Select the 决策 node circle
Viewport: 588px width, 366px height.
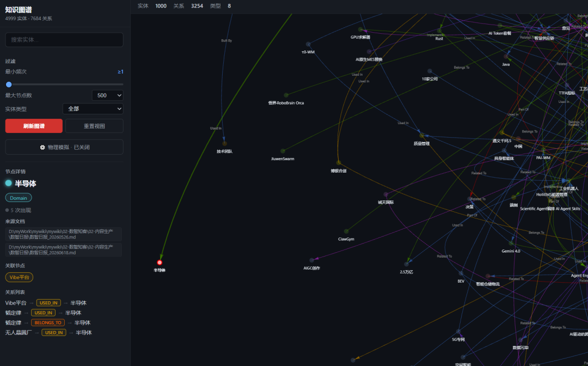pyautogui.click(x=469, y=199)
